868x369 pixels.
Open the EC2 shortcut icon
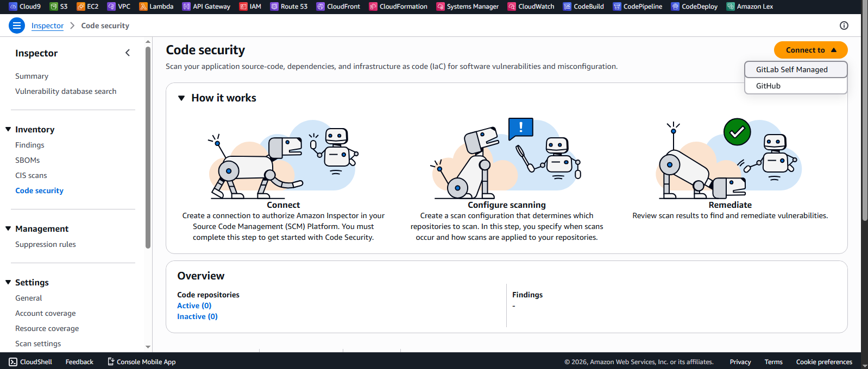(x=81, y=7)
